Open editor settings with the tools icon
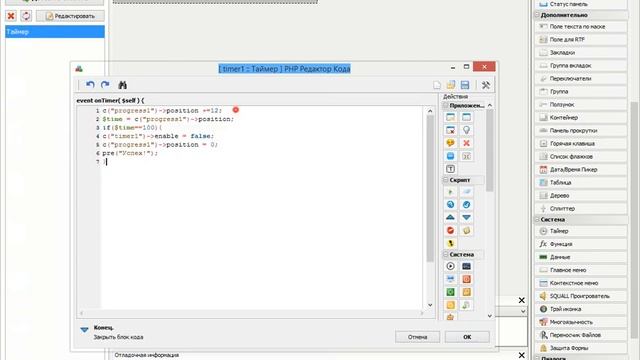Screen dimensions: 640x360 point(486,85)
